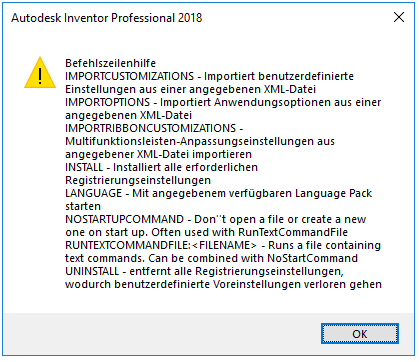Screen dimensions: 420x362
Task: Click the Autodesk Inventor Professional 2018 title
Action: pos(107,18)
